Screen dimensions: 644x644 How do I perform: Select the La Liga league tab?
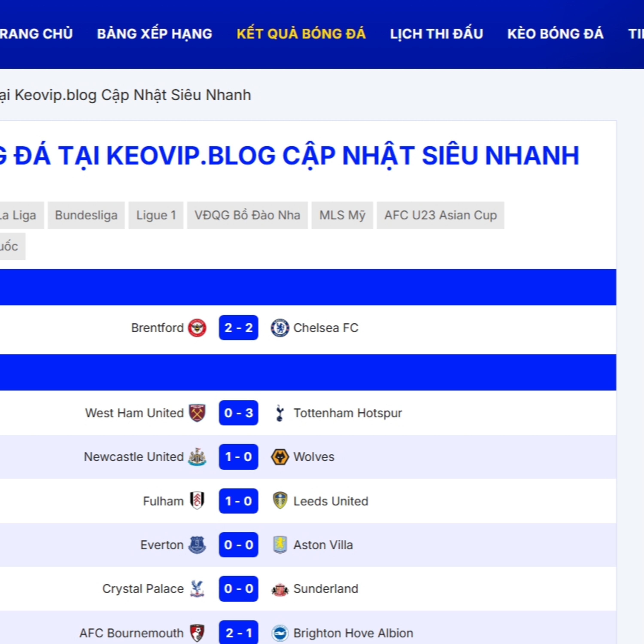[x=22, y=215]
